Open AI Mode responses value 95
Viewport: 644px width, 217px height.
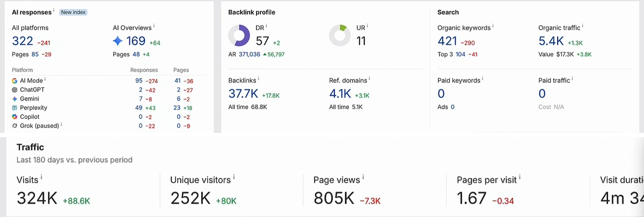click(x=138, y=80)
